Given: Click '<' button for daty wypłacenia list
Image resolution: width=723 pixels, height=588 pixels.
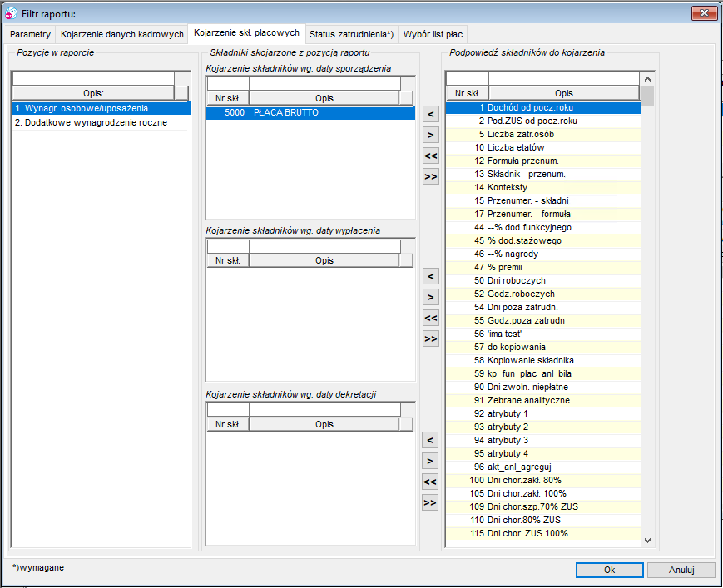Looking at the screenshot, I should point(431,276).
